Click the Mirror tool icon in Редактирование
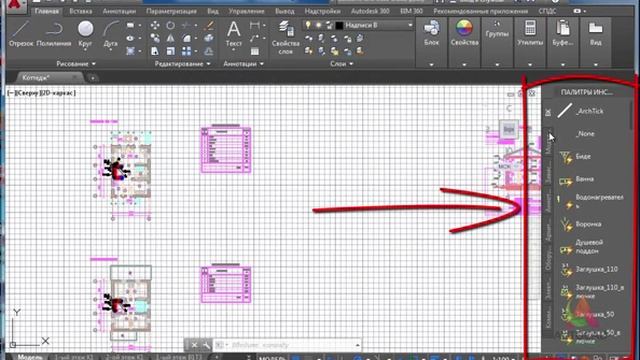 click(x=170, y=38)
